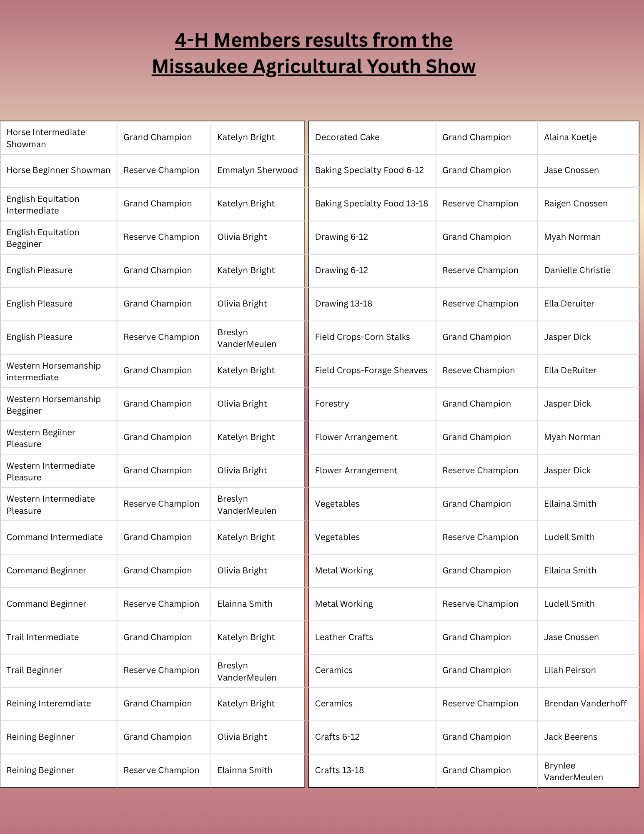This screenshot has height=834, width=644.
Task: Click 'Jase Cnossen' in Baking Specialty Food 6-12 row
Action: pos(571,171)
